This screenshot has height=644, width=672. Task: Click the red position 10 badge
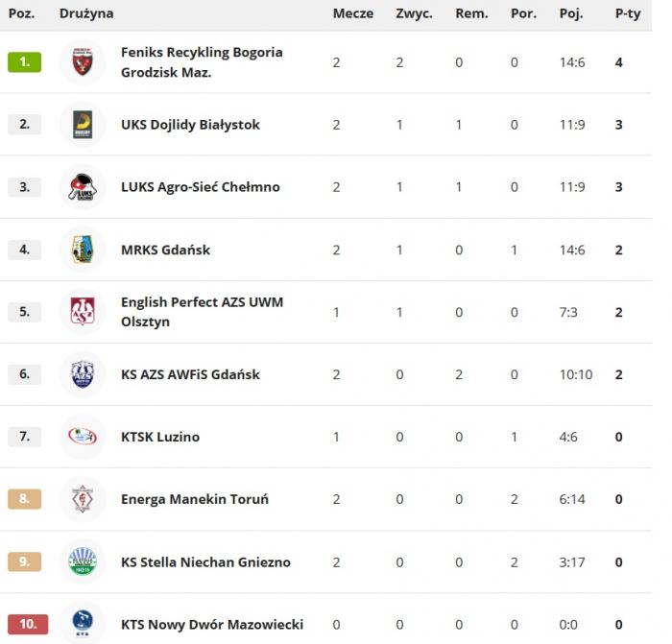[x=28, y=625]
